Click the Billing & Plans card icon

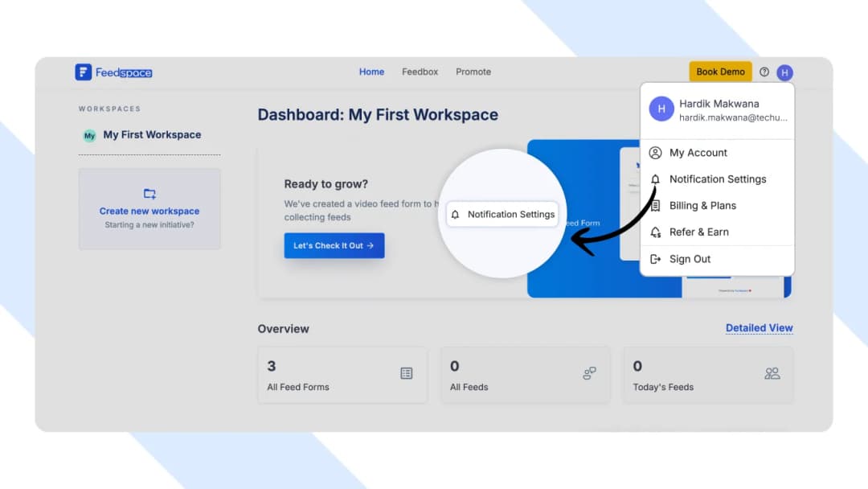657,206
